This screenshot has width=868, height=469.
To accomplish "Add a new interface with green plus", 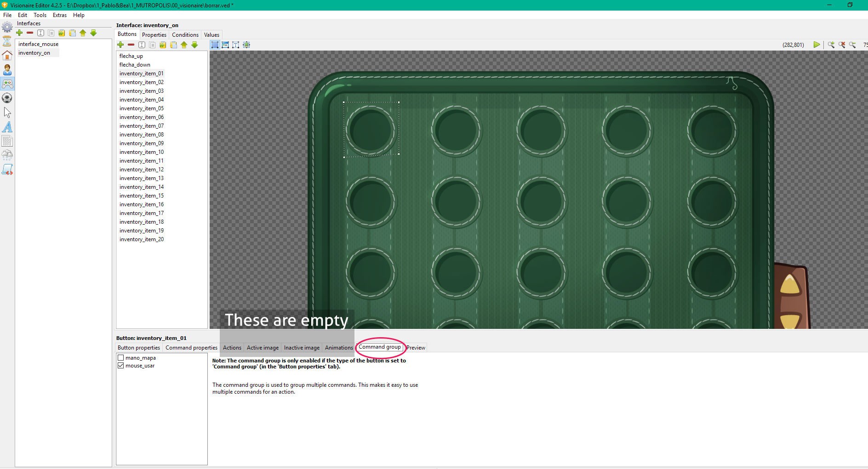I will click(19, 33).
